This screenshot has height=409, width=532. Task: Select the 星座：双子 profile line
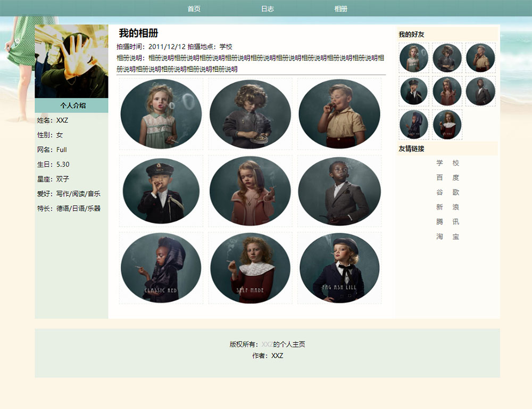pyautogui.click(x=53, y=179)
